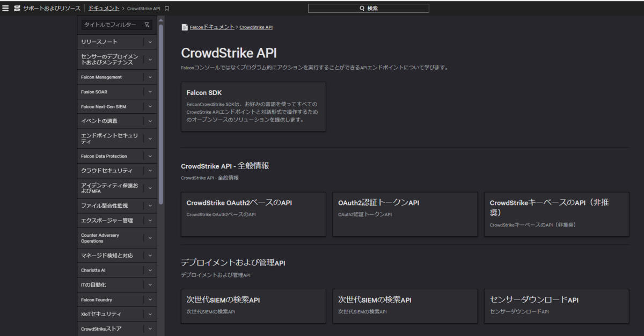Bookmark this page with the bookmark icon

(167, 9)
